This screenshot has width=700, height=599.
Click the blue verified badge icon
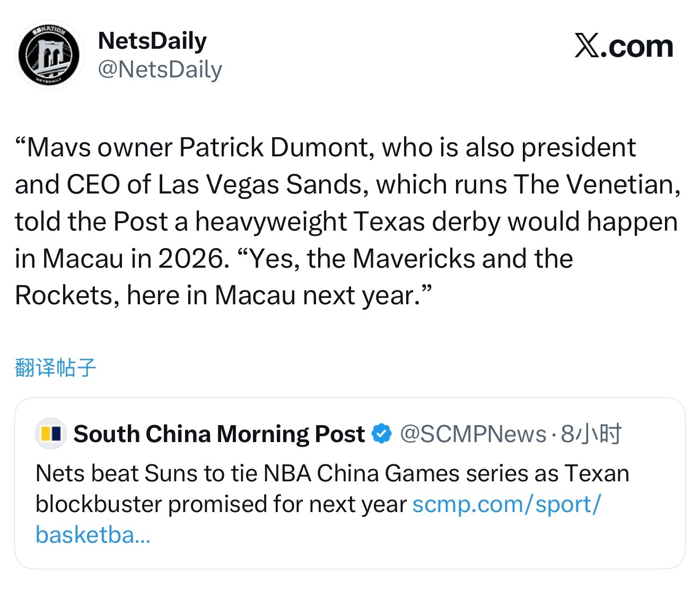[x=382, y=434]
